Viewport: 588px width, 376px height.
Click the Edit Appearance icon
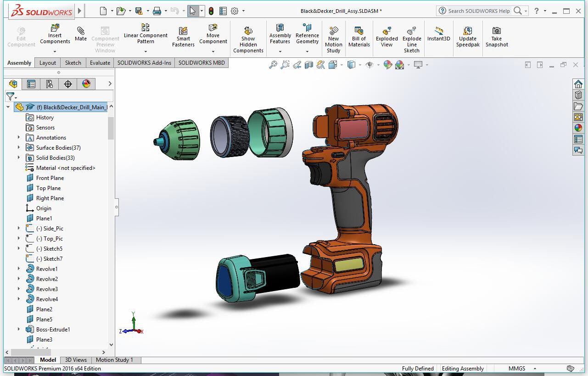[x=388, y=65]
